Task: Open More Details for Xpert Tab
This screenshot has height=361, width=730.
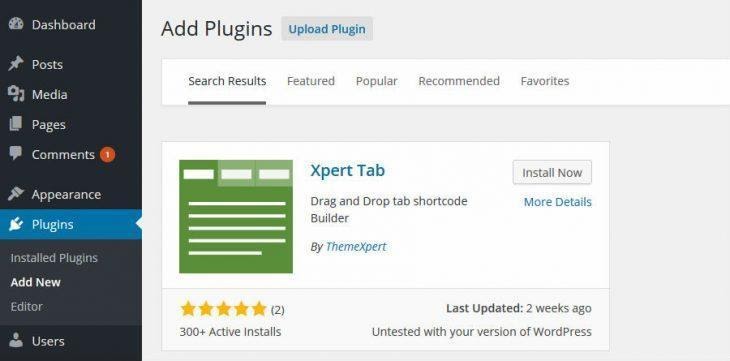Action: click(558, 202)
